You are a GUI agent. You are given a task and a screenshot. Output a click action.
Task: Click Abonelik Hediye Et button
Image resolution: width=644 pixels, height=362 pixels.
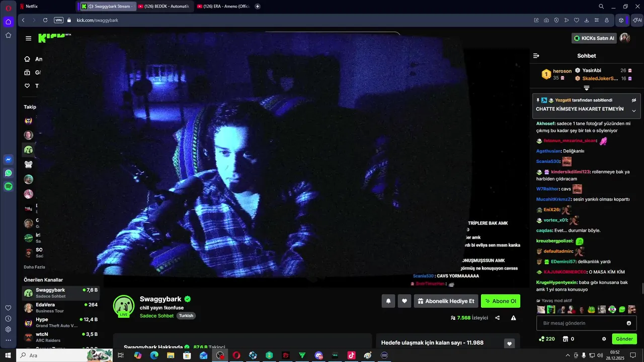point(446,301)
